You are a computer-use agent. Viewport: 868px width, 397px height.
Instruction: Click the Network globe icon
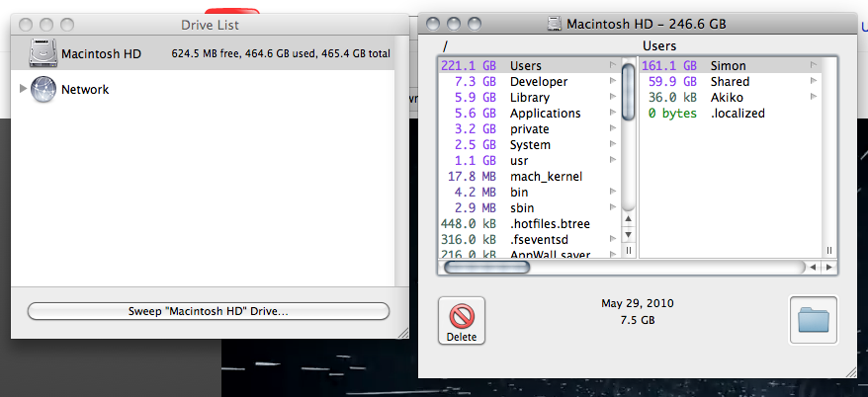pyautogui.click(x=43, y=89)
